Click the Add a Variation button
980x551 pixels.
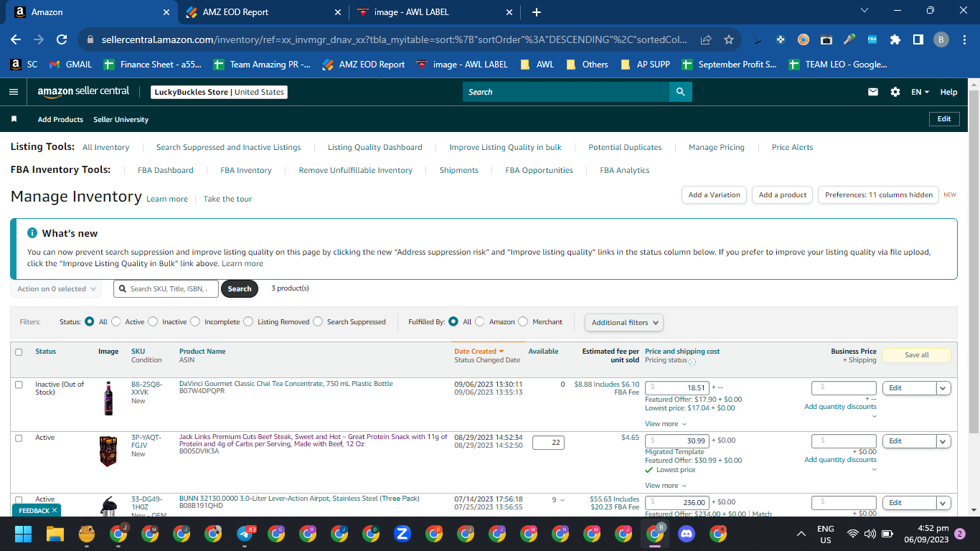tap(714, 195)
